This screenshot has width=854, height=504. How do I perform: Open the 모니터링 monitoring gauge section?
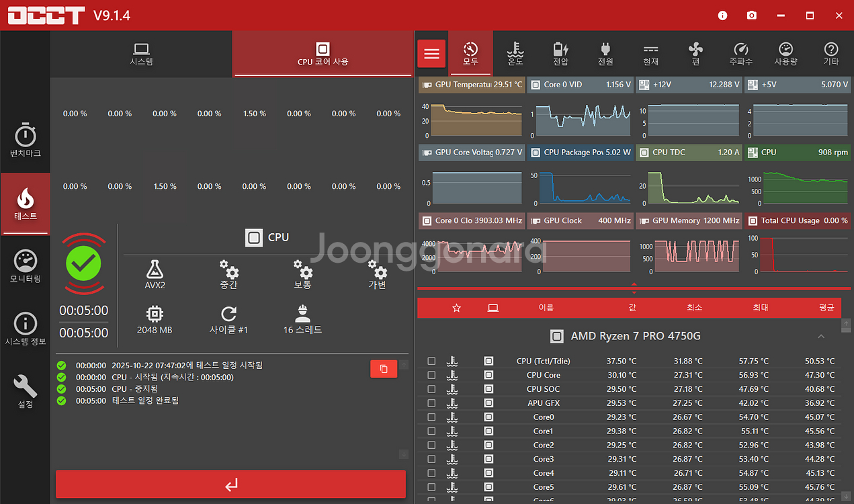coord(26,265)
